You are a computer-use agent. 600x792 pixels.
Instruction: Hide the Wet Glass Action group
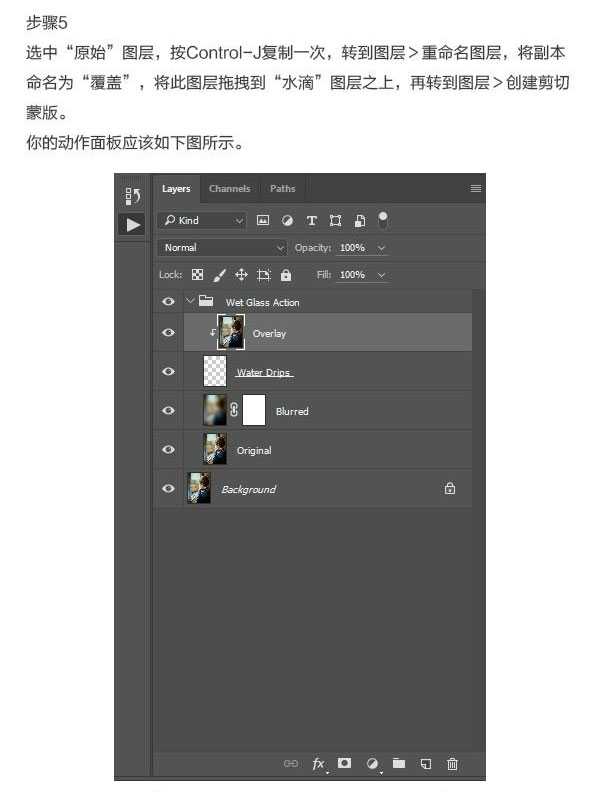click(169, 302)
